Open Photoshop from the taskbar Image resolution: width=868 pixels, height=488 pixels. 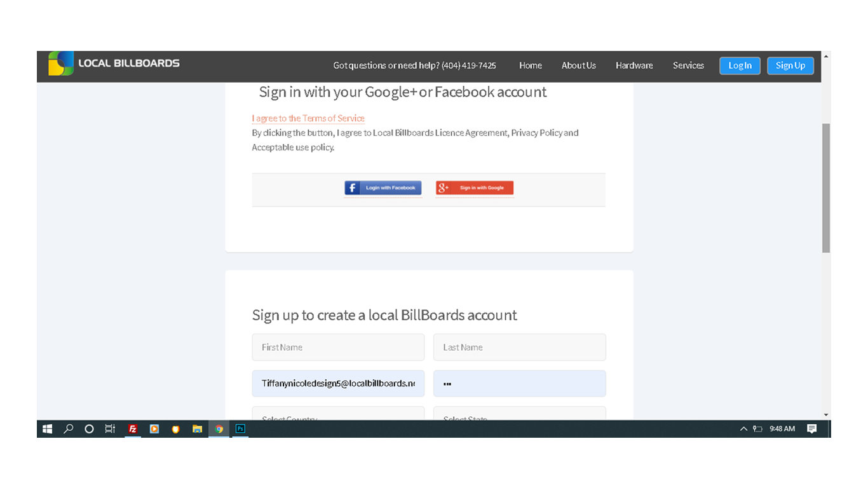pyautogui.click(x=240, y=429)
